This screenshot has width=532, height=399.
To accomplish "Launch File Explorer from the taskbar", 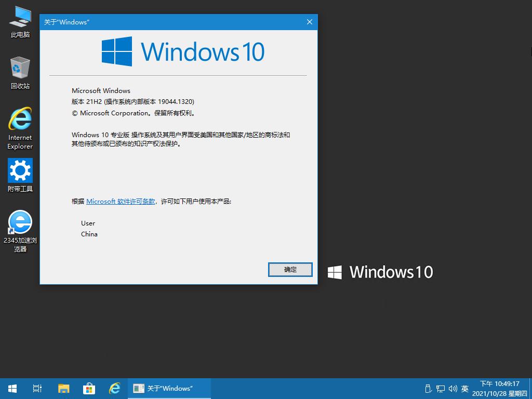I will tap(63, 389).
